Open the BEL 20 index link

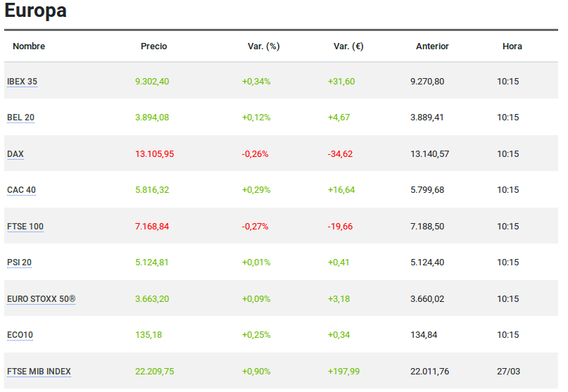[20, 118]
